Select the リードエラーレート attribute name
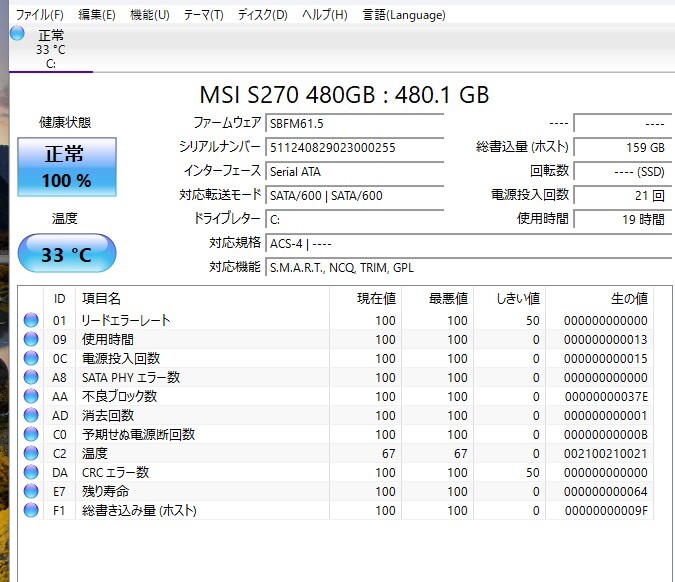 point(126,320)
